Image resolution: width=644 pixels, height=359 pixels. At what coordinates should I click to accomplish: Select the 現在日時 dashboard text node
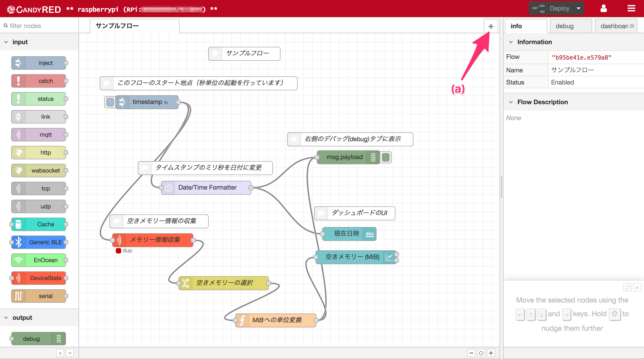(349, 234)
